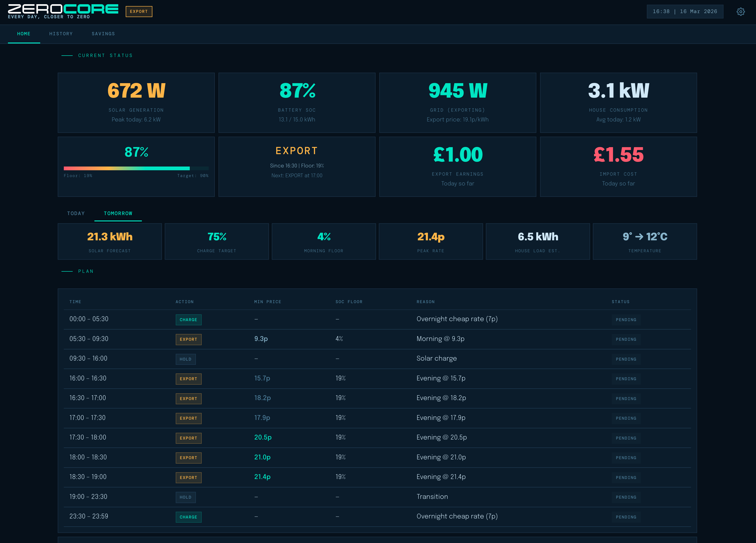
Task: Click the battery charge progress bar
Action: tap(136, 168)
